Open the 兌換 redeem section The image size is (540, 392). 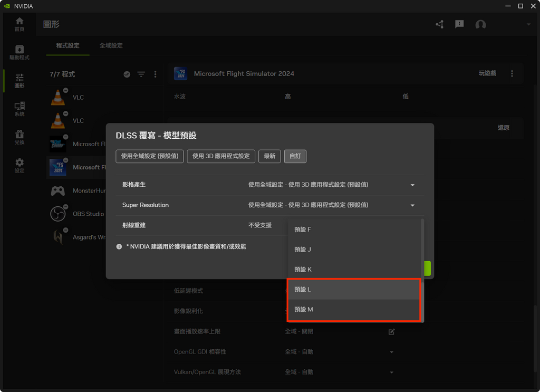(x=19, y=138)
